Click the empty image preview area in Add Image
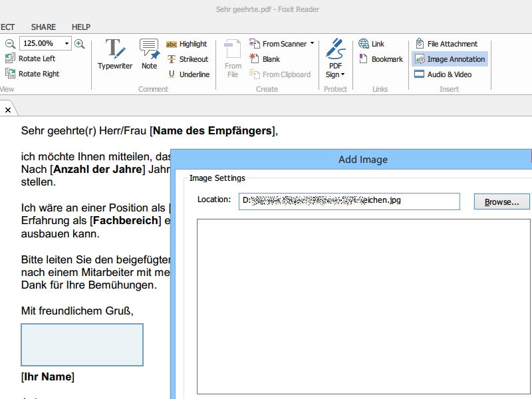Screen dimensions: 532x399 363,307
